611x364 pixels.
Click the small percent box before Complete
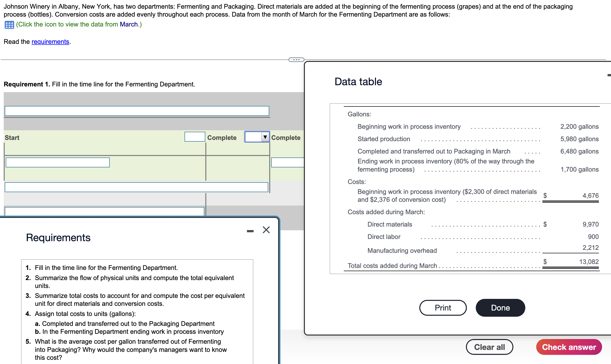[x=195, y=137]
